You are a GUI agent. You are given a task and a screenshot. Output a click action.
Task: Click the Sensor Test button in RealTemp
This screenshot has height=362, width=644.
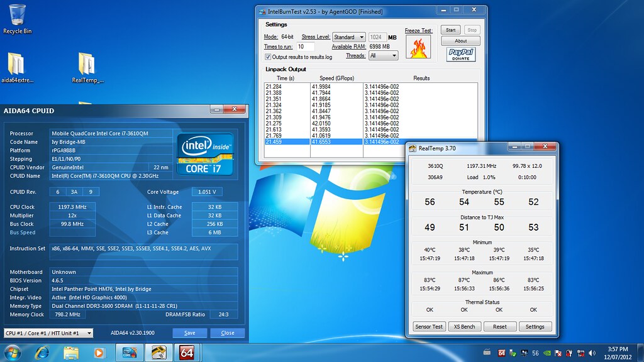429,327
